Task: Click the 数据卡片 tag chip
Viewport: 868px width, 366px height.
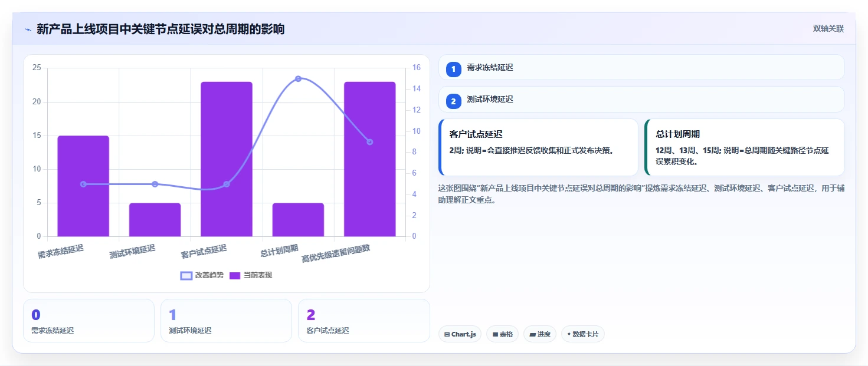Action: click(x=582, y=334)
